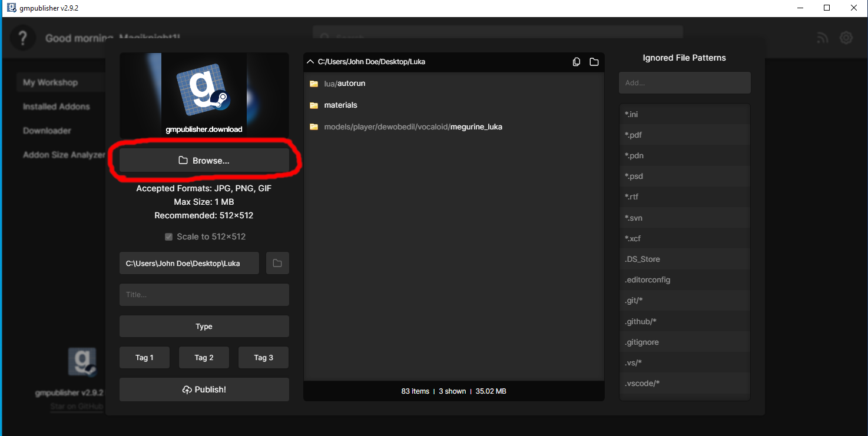Click the Good morning greeting text
Viewport: 868px width, 436px height.
pyautogui.click(x=112, y=38)
